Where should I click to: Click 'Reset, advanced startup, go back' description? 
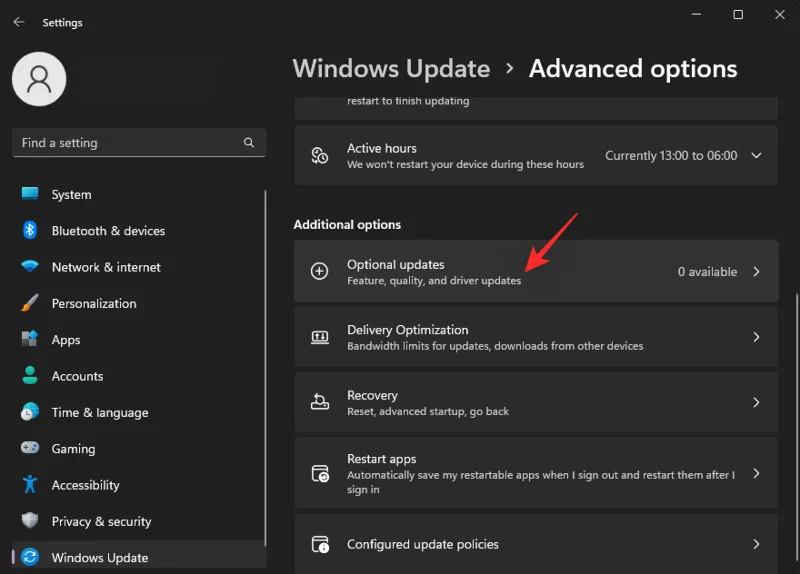pos(428,411)
